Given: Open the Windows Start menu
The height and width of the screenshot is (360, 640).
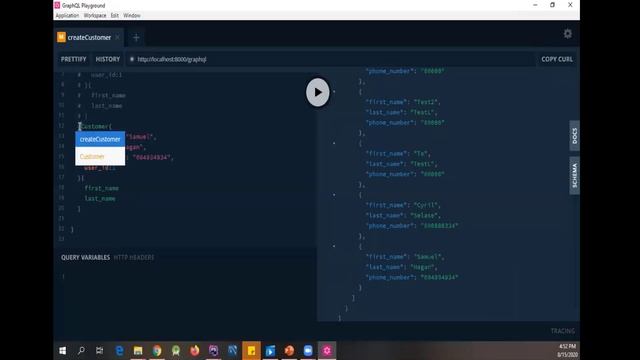Looking at the screenshot, I should coord(62,351).
